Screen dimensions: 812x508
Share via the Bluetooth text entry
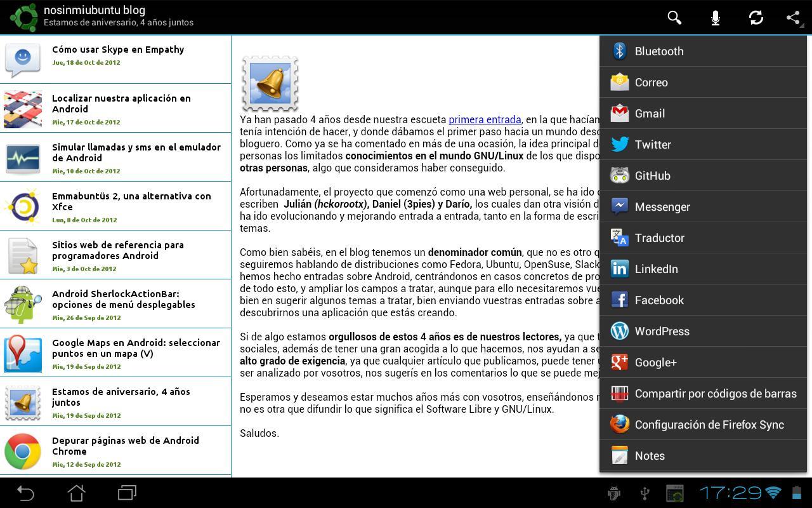click(x=659, y=51)
